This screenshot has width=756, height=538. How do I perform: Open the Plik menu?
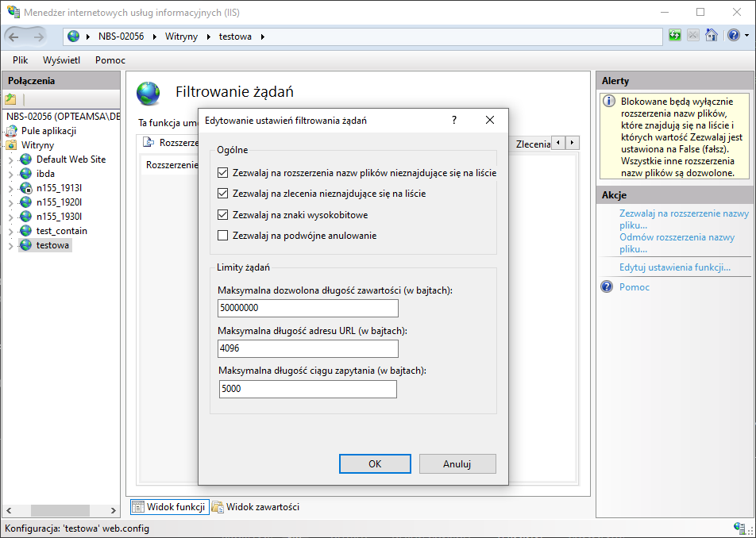pyautogui.click(x=21, y=60)
